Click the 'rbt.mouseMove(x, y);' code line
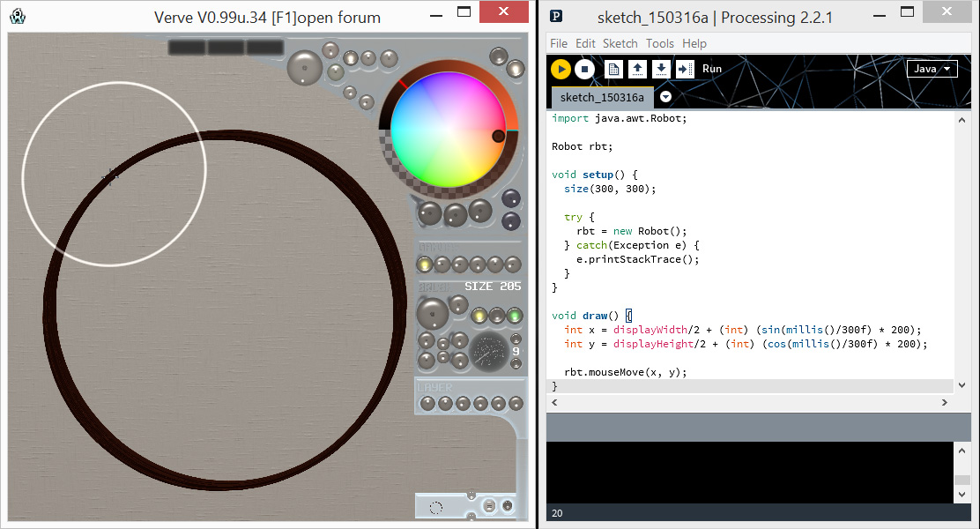Viewport: 980px width, 529px height. 625,372
